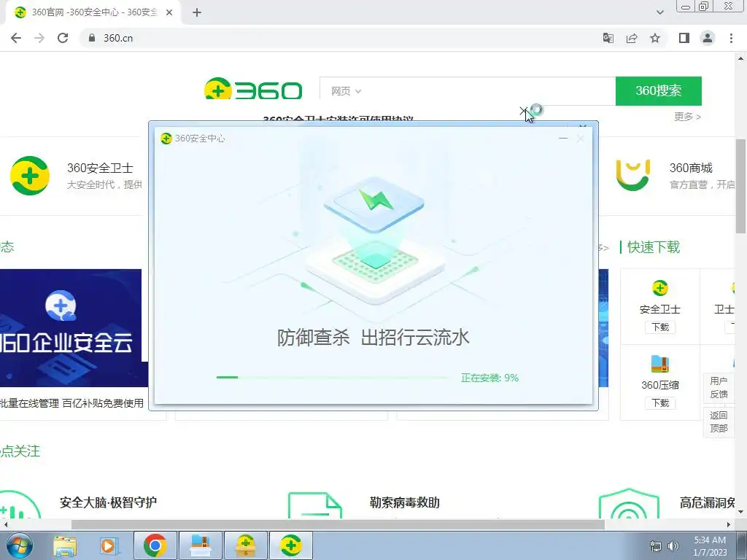Click 下载 under 安全卫士
This screenshot has height=560, width=747.
[660, 327]
